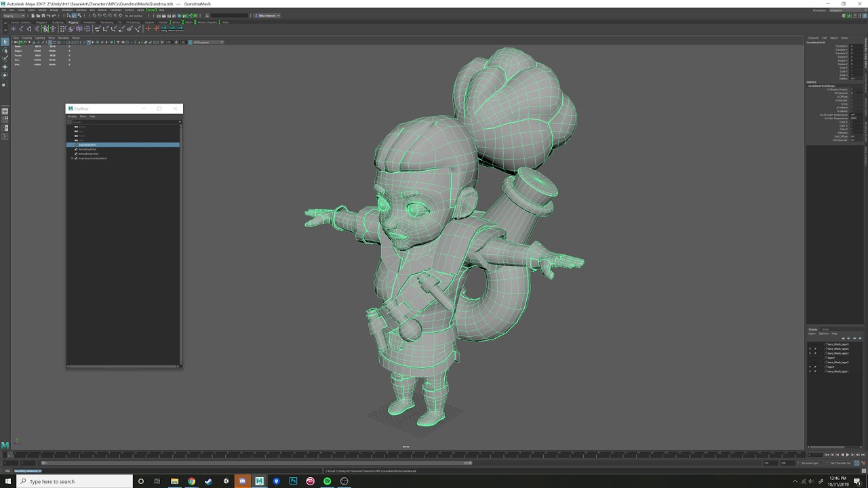Viewport: 868px width, 488px height.
Task: Open the sRGB gamma color space dropdown
Action: tap(208, 42)
